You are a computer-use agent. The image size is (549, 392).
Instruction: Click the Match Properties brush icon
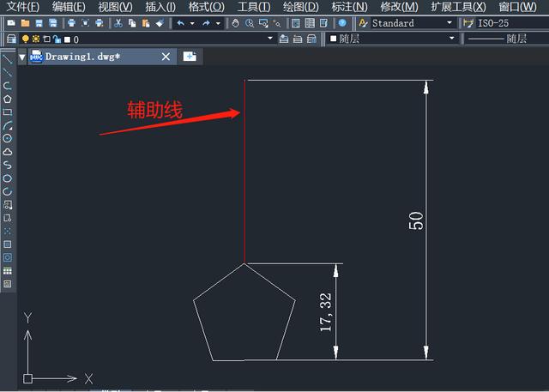(x=160, y=23)
